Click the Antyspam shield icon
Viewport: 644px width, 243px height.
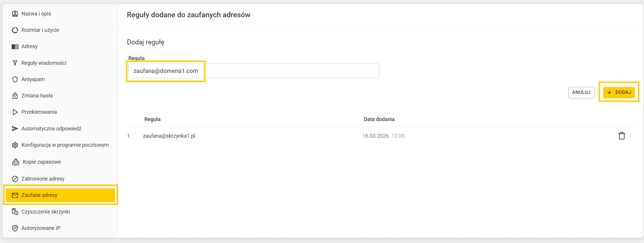tap(15, 79)
